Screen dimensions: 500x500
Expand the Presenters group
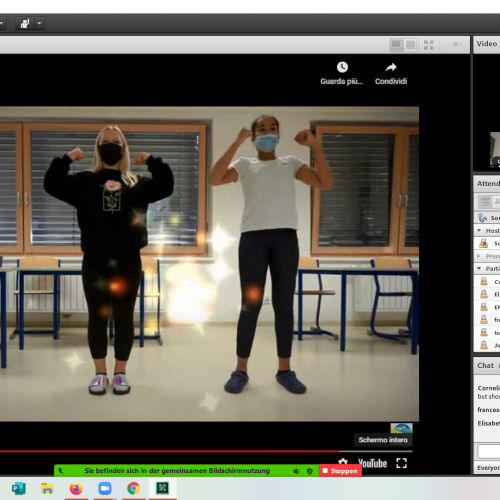point(479,256)
